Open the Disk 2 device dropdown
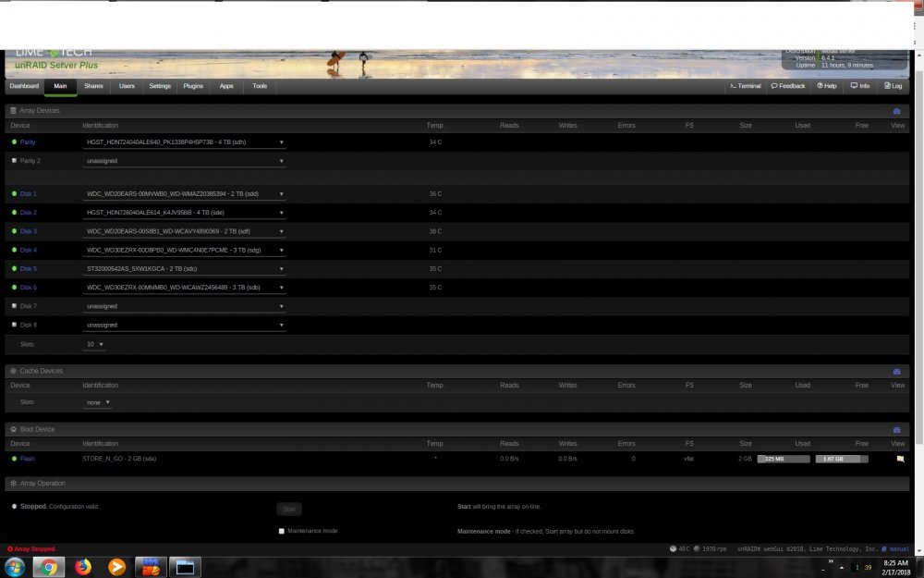Screen dimensions: 924x578 (x=185, y=213)
